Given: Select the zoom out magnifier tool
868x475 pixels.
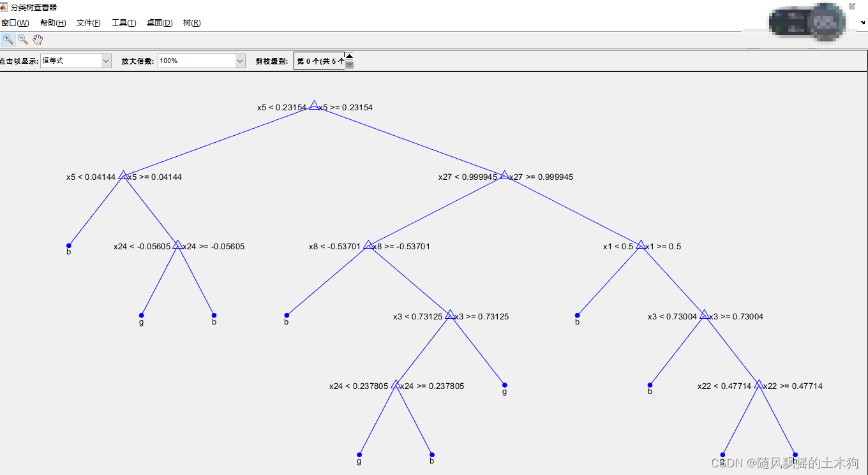Looking at the screenshot, I should coord(23,40).
